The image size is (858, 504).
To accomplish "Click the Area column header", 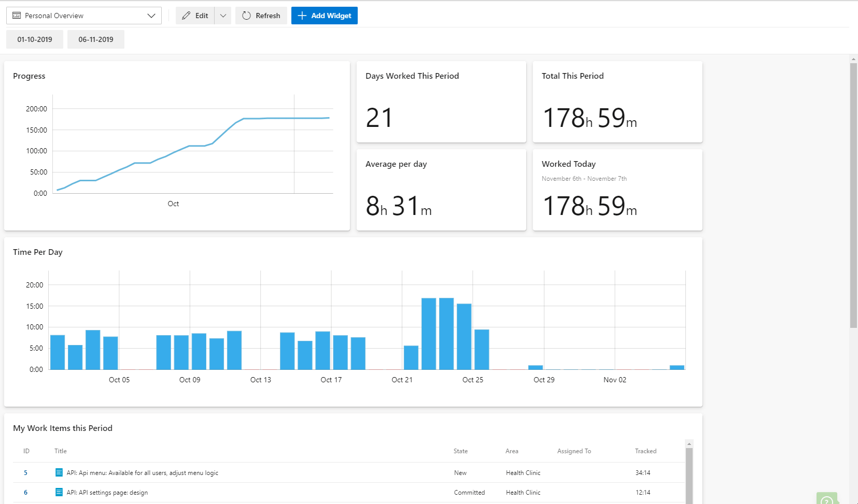I will click(x=512, y=451).
